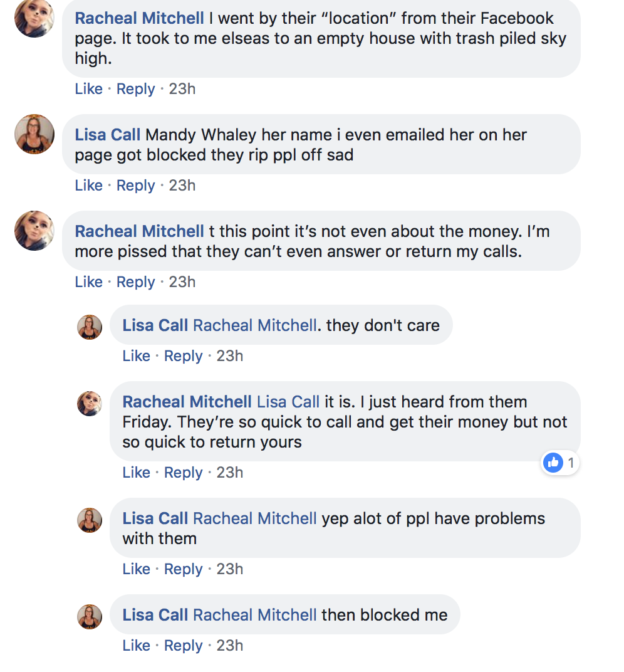Reply to 'they don't care' comment
This screenshot has height=672, width=624.
click(184, 355)
